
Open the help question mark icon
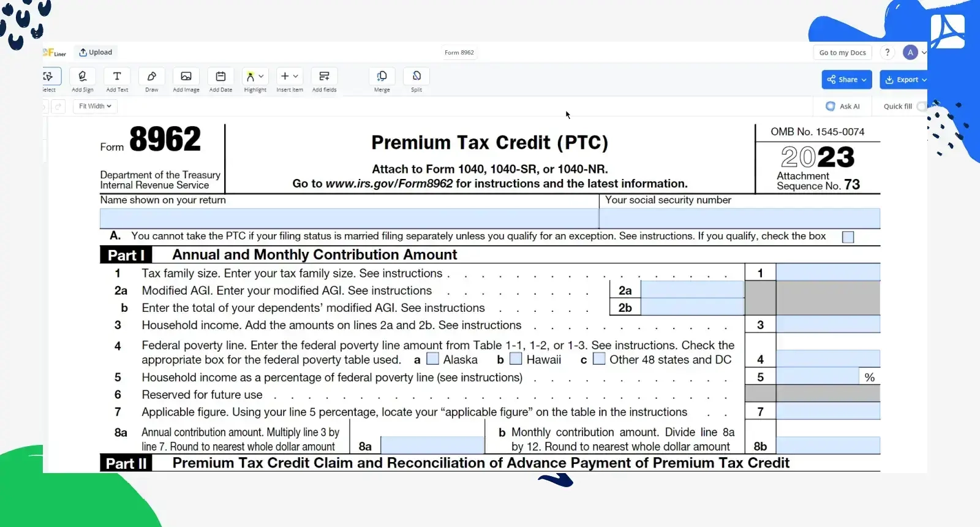(x=887, y=53)
